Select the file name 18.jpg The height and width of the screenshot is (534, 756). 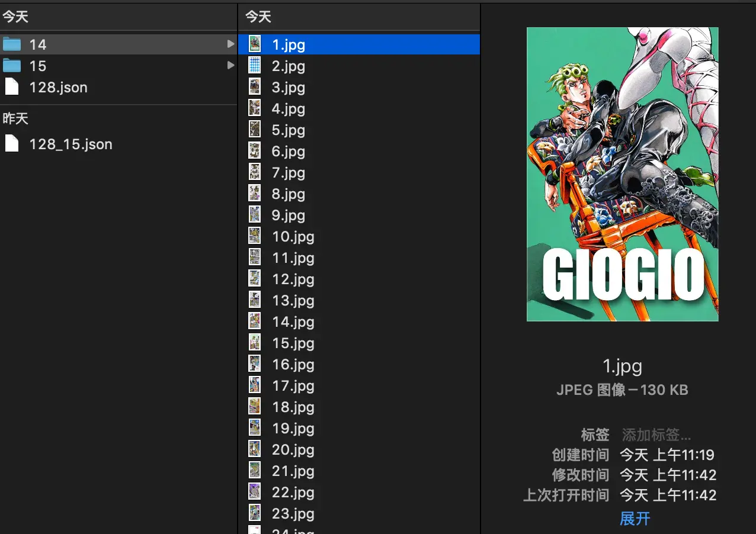(x=293, y=407)
